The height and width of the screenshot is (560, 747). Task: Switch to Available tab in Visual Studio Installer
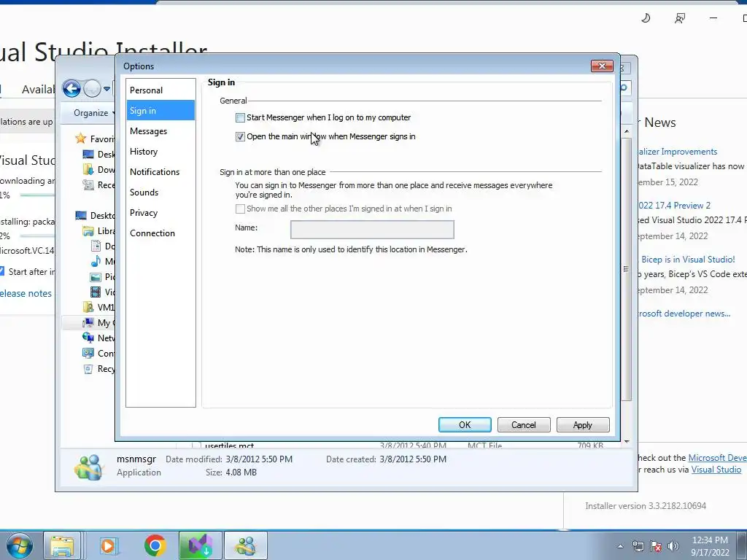tap(39, 89)
